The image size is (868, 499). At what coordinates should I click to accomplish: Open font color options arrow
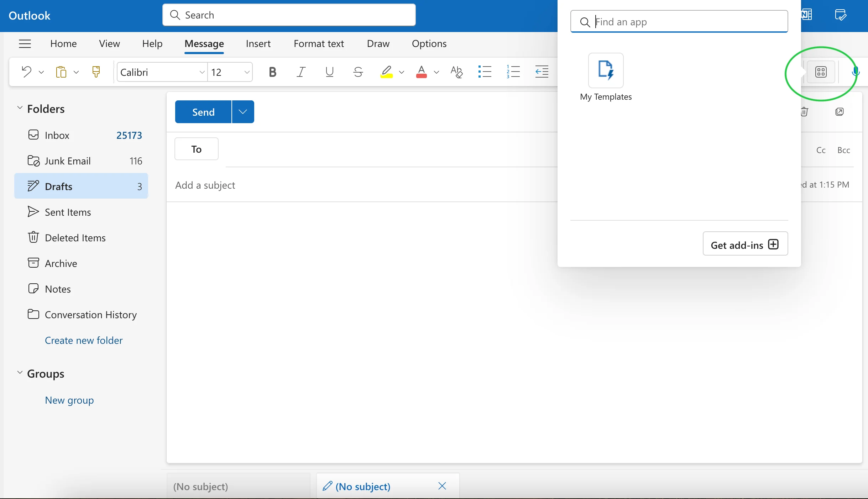[x=436, y=72]
